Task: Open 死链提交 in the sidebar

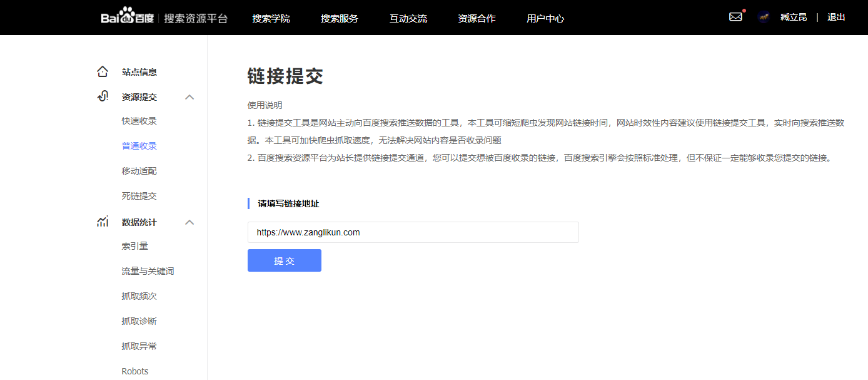Action: 139,196
